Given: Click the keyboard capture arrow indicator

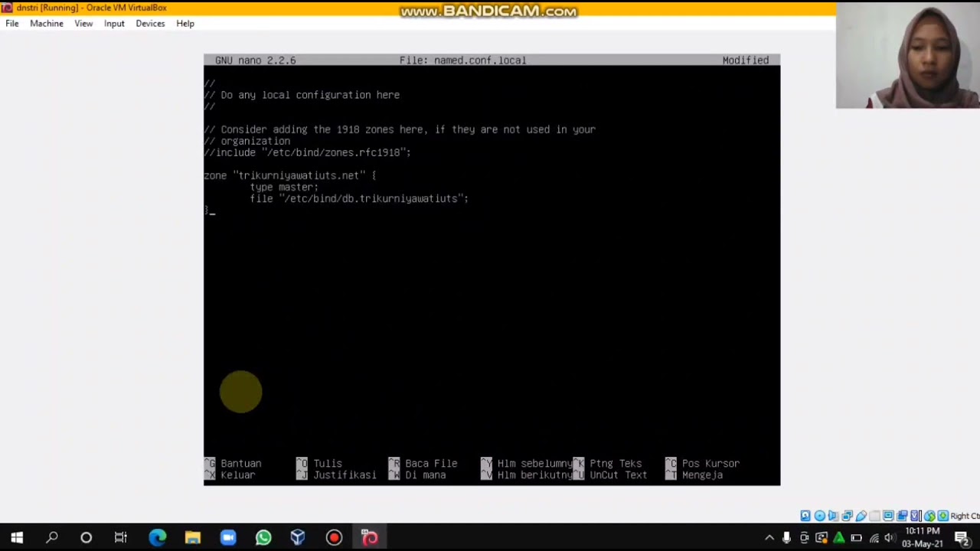Looking at the screenshot, I should (x=942, y=516).
